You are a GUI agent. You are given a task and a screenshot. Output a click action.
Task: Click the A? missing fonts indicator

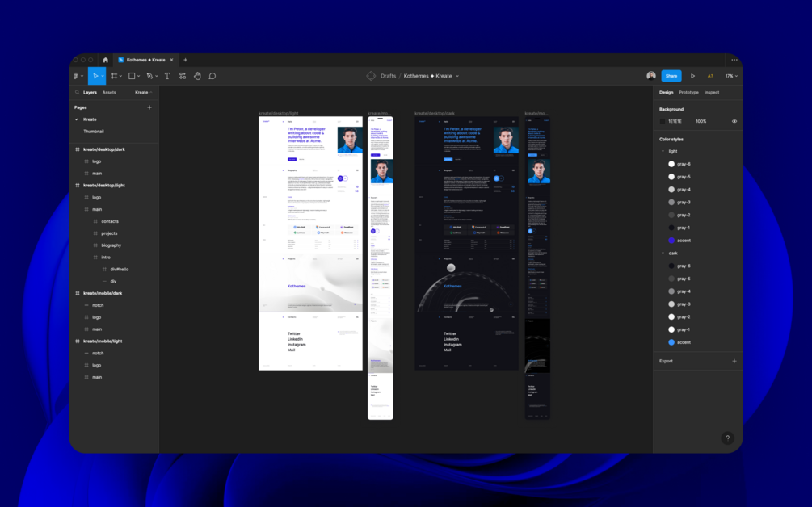(x=710, y=76)
